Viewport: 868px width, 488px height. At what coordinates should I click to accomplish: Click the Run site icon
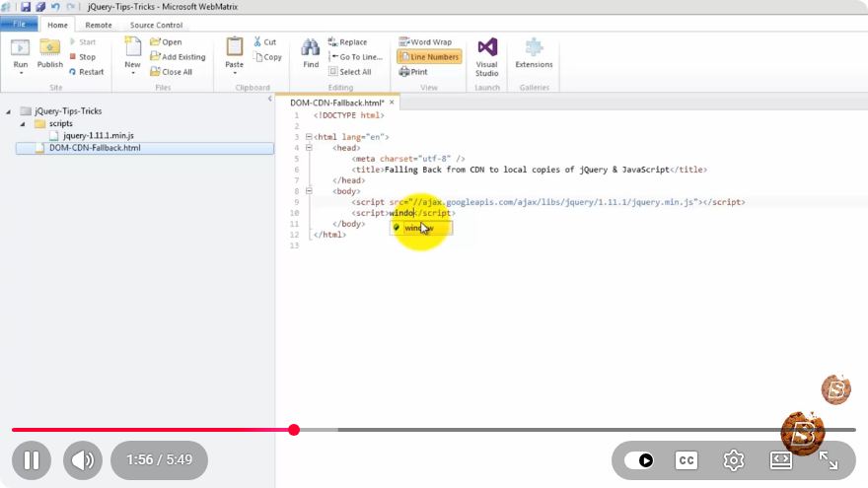(x=21, y=48)
